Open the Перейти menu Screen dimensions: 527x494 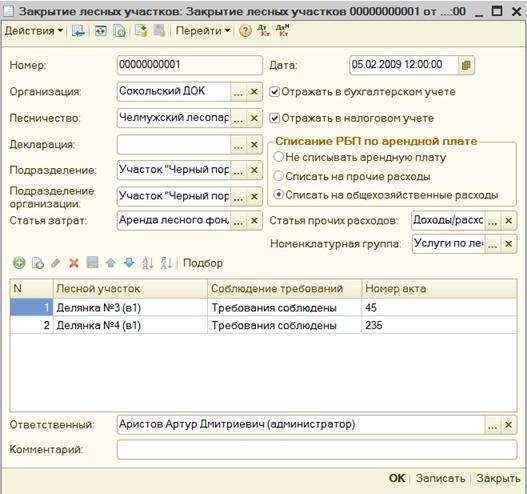click(x=203, y=31)
